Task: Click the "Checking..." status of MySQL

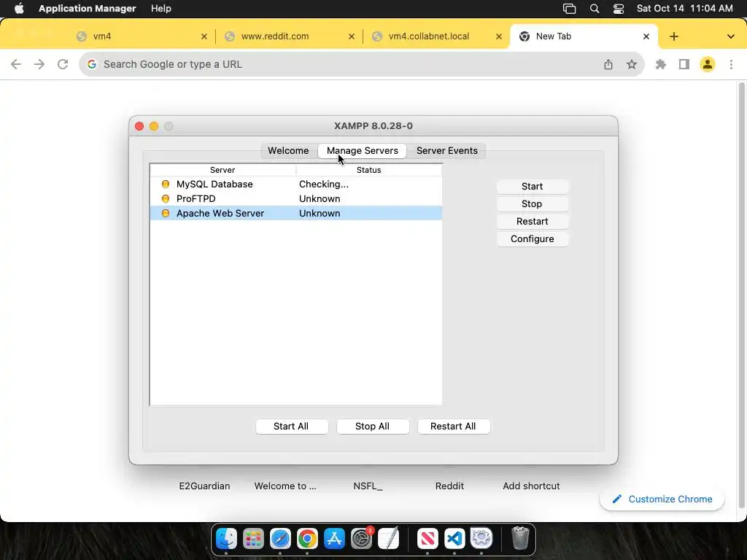Action: pos(323,184)
